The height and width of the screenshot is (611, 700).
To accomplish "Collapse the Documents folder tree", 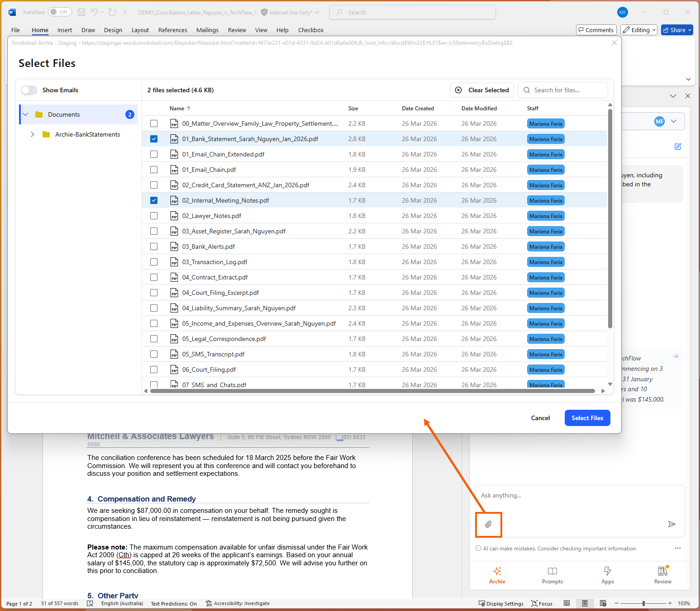I will click(26, 114).
